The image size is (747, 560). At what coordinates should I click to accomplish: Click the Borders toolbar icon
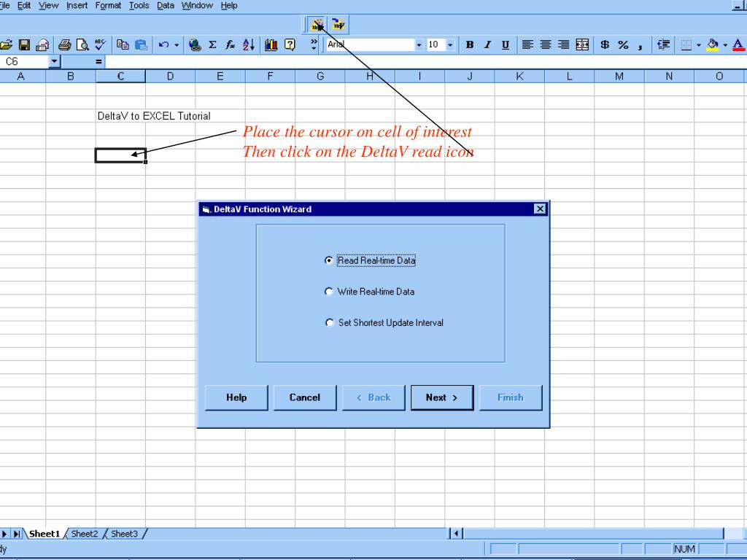(x=686, y=44)
